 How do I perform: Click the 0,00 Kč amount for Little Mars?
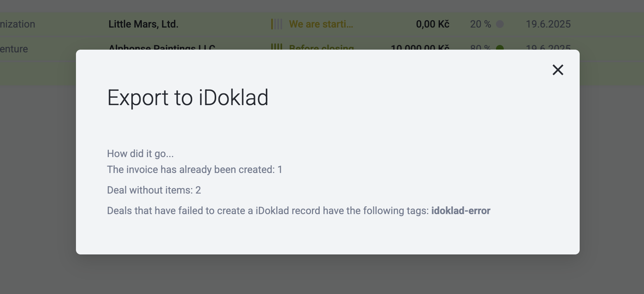pos(432,24)
